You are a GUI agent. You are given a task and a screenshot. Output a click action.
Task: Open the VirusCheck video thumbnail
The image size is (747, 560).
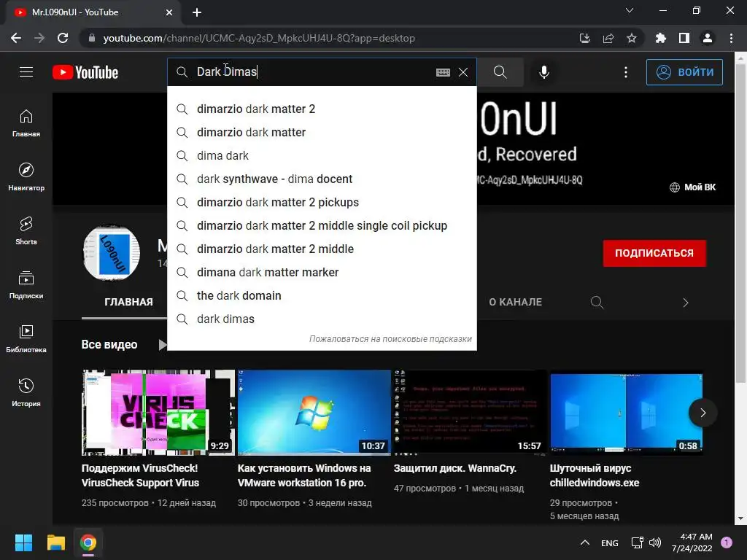(158, 413)
